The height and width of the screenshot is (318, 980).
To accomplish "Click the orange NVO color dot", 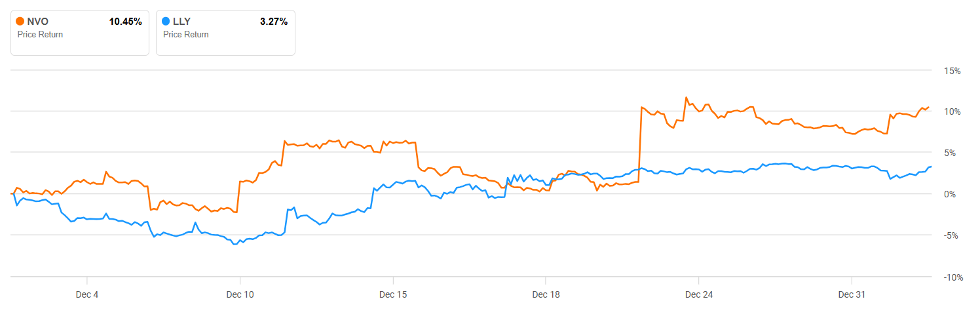I will point(20,22).
